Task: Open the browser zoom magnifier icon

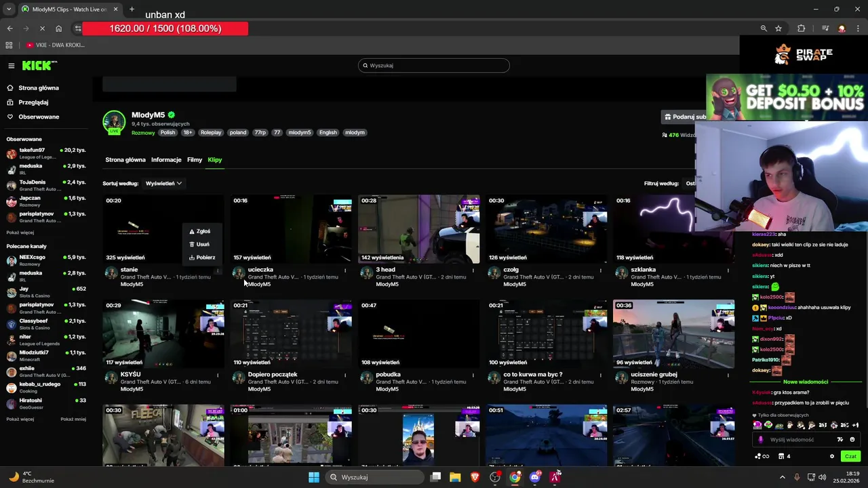Action: (764, 28)
